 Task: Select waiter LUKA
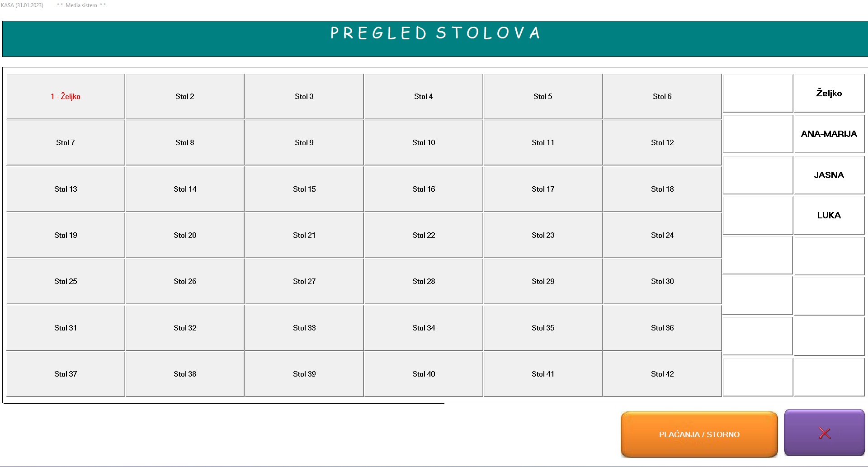[829, 216]
